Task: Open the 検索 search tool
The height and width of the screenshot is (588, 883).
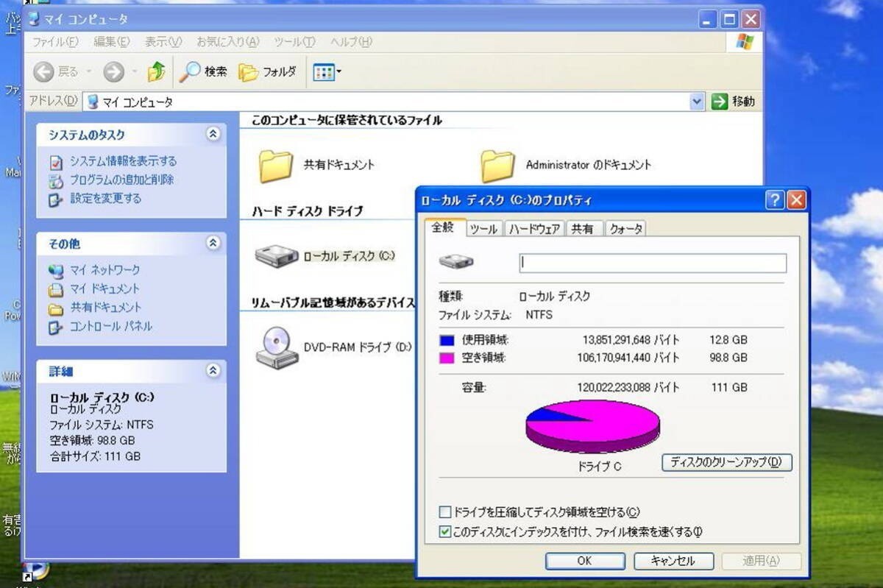Action: coord(205,71)
